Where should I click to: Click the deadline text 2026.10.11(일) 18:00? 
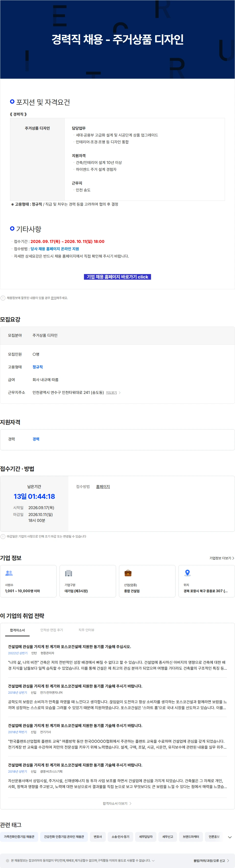(84, 241)
